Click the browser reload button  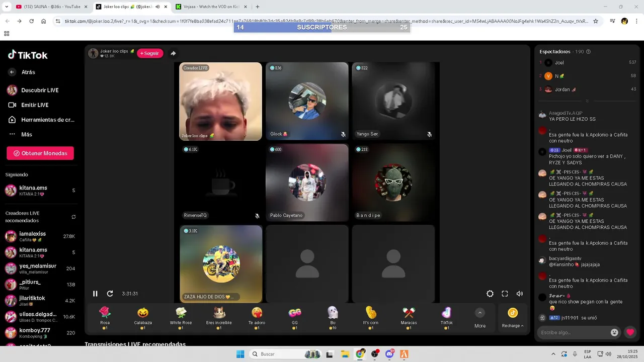pyautogui.click(x=31, y=21)
